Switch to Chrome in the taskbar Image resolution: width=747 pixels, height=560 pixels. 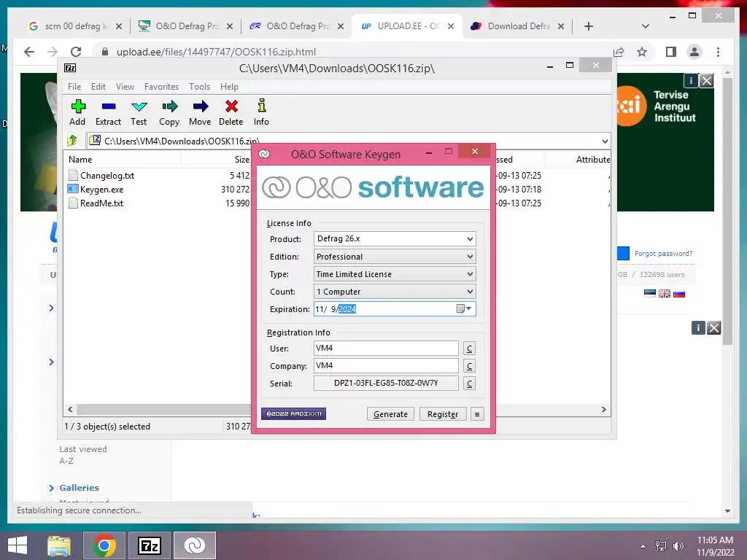[104, 545]
